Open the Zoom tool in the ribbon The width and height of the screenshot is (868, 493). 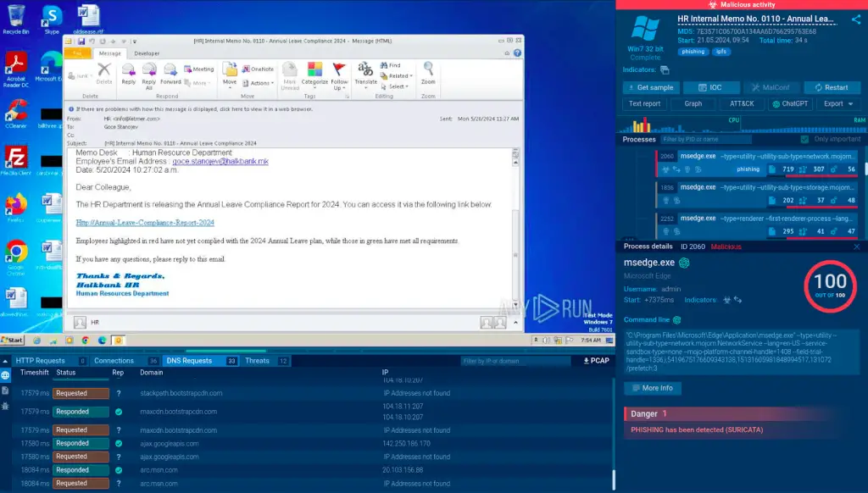click(428, 74)
